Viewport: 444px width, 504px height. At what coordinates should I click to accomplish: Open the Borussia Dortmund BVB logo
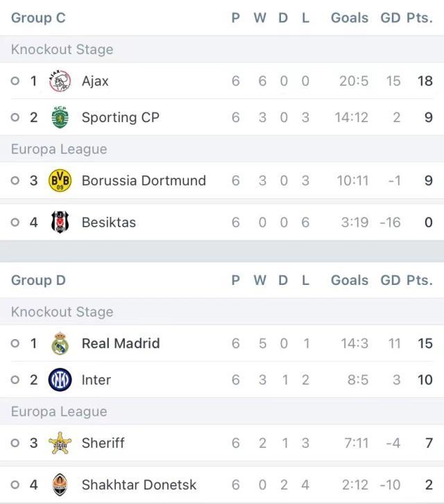(x=60, y=180)
